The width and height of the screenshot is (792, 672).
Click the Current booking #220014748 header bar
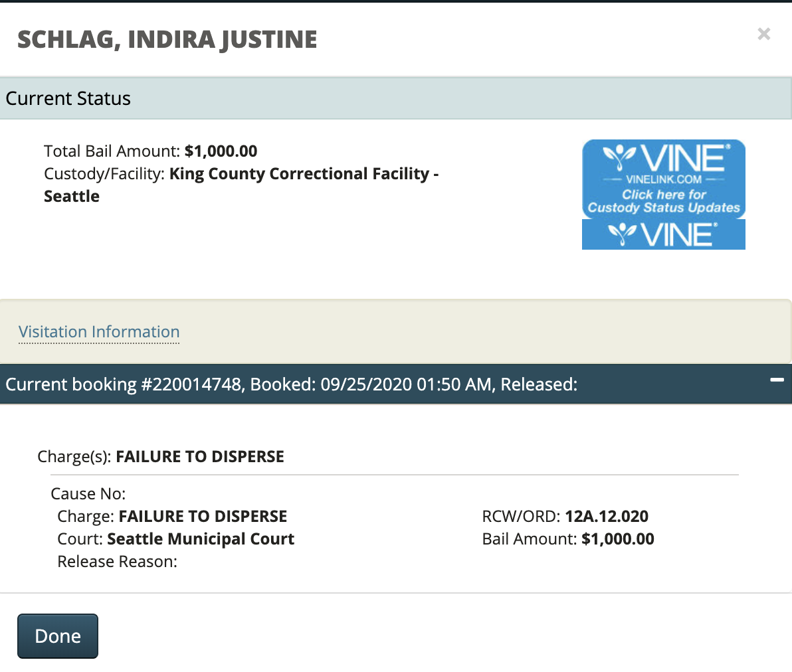pyautogui.click(x=291, y=384)
